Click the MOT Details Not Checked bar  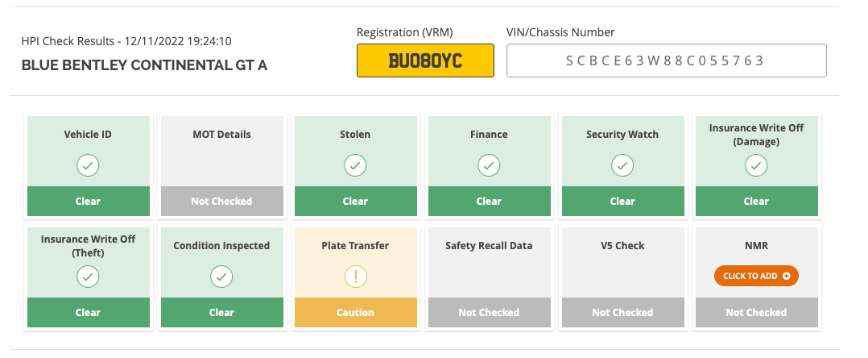tap(221, 201)
